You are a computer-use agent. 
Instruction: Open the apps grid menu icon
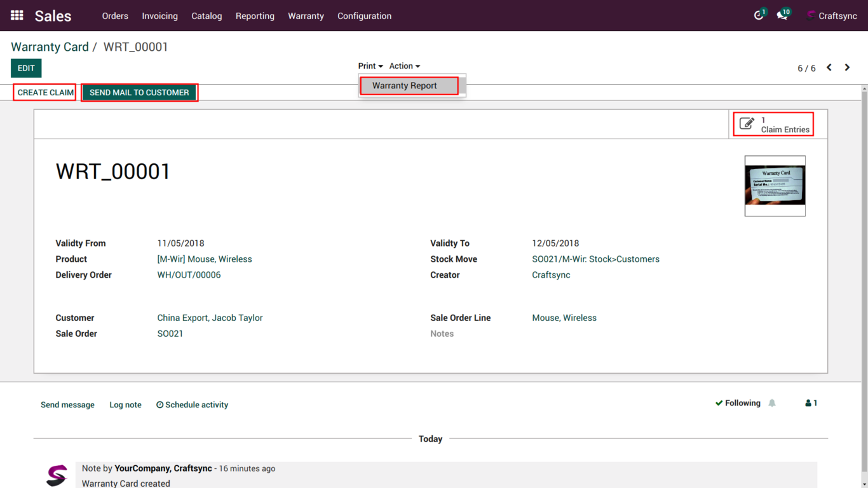coord(17,15)
